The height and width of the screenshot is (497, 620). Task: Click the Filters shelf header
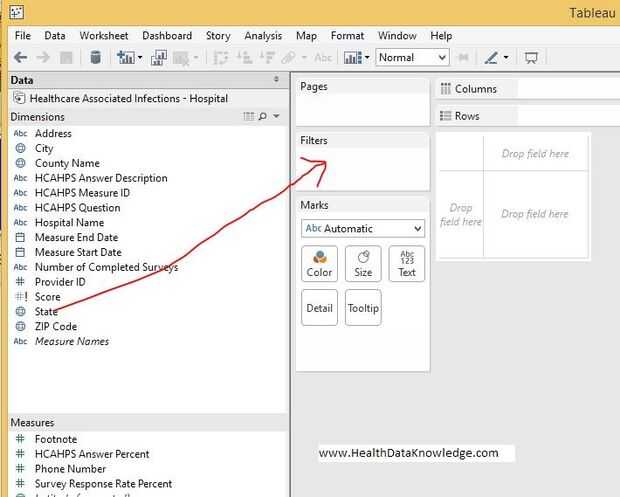click(314, 140)
